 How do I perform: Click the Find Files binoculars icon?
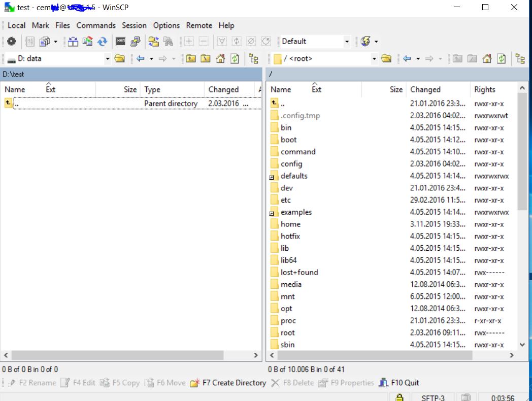tap(169, 42)
